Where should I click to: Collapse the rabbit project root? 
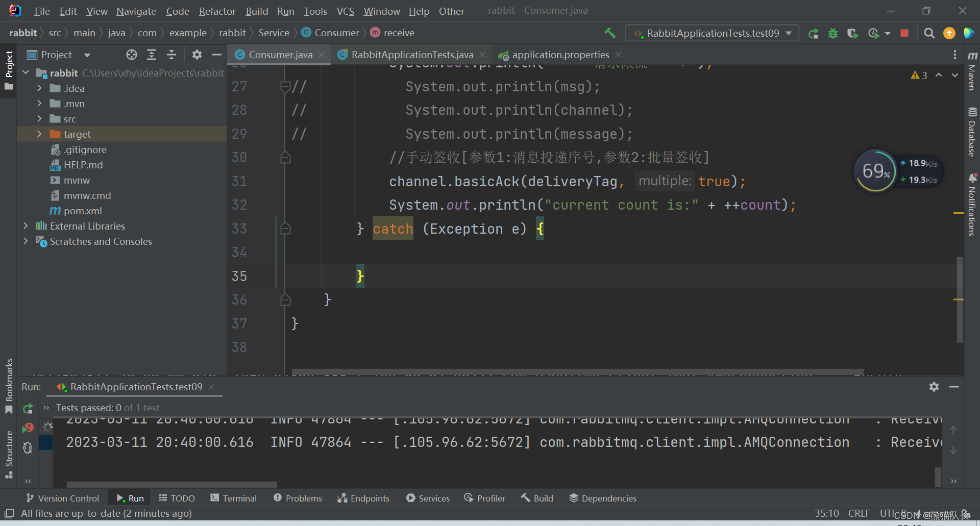[x=26, y=73]
